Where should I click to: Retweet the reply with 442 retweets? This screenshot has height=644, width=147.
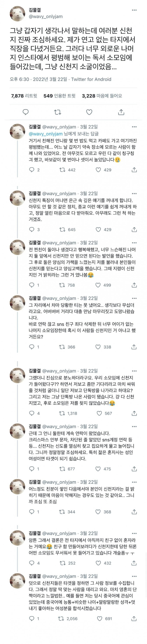tap(62, 170)
